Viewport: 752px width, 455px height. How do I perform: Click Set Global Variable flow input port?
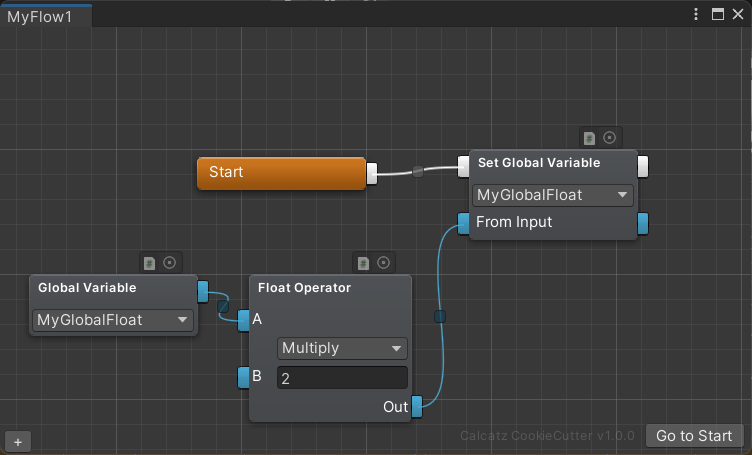(463, 167)
